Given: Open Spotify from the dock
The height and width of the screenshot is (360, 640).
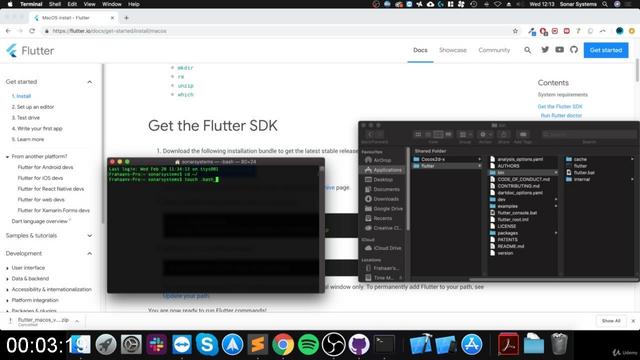Looking at the screenshot, I should 308,344.
